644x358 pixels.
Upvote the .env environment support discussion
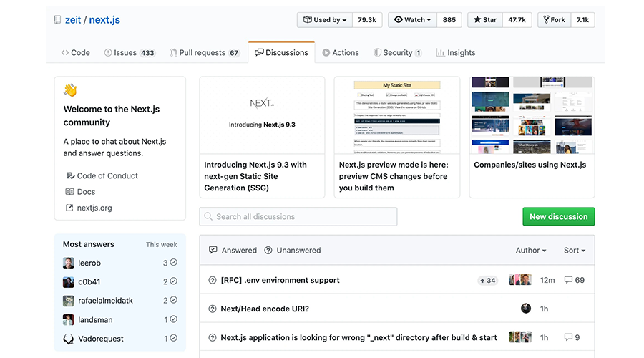[x=487, y=281]
